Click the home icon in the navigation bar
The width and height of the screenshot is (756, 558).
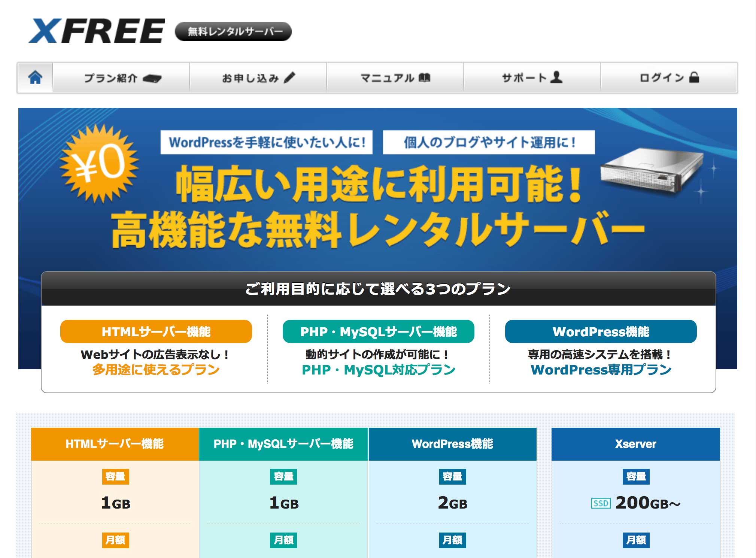pyautogui.click(x=36, y=78)
